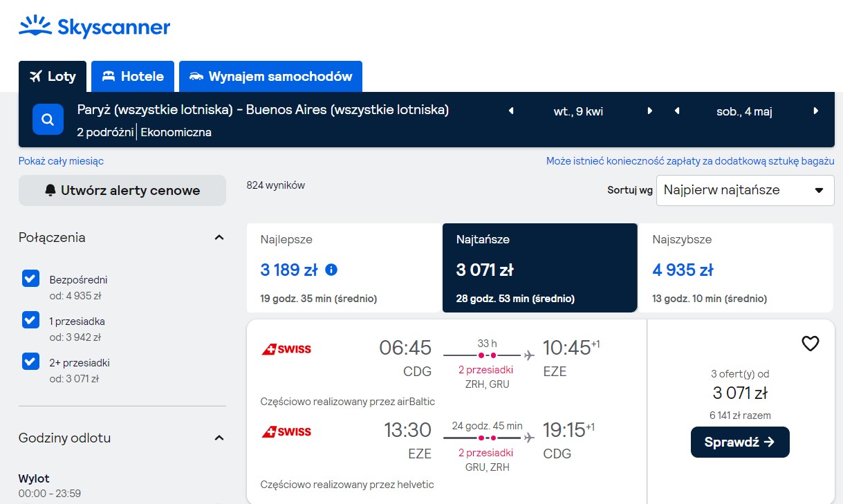
Task: Go to next departure date after wt., 9 kwi
Action: coord(649,111)
